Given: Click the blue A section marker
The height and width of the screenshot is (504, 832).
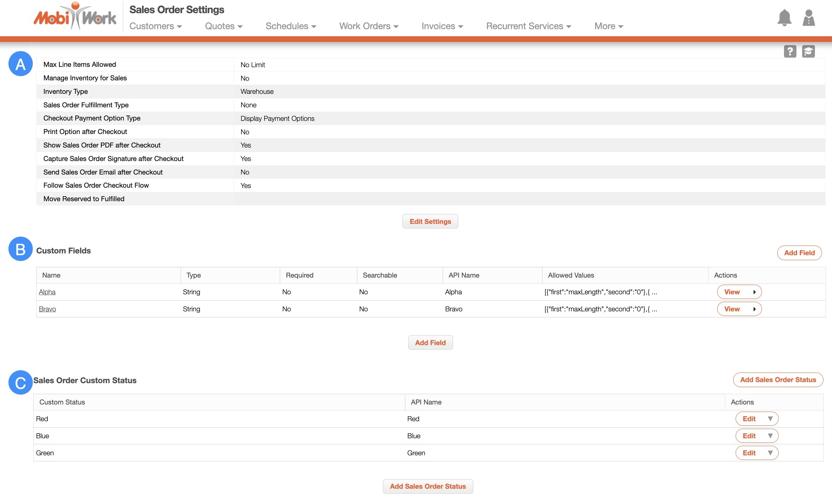Looking at the screenshot, I should pyautogui.click(x=21, y=64).
